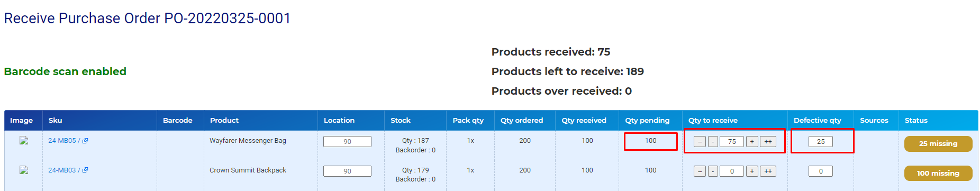The image size is (980, 191).
Task: Click Crown Summit Backpack product image
Action: [24, 170]
